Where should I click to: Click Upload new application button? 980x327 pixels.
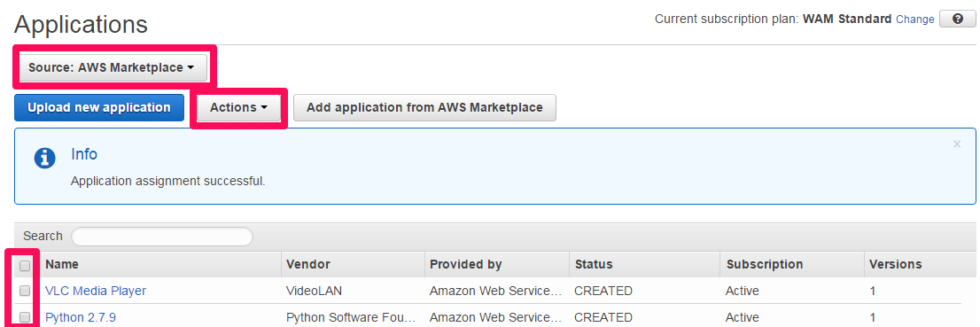(x=99, y=107)
